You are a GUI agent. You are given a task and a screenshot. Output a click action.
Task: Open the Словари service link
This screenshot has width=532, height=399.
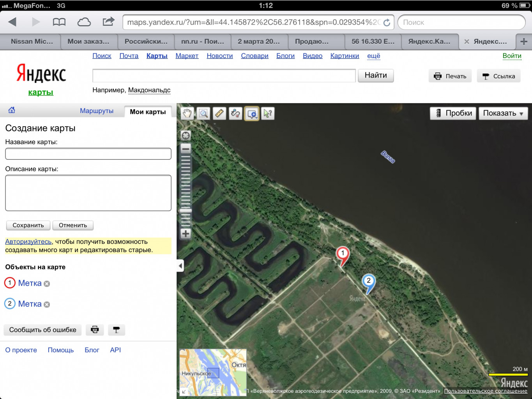[255, 56]
